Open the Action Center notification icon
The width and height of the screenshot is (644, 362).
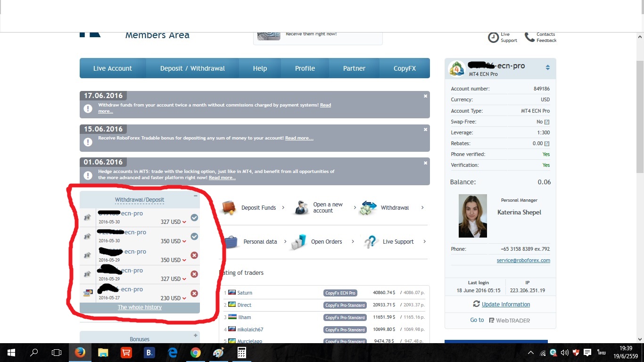[x=587, y=353]
